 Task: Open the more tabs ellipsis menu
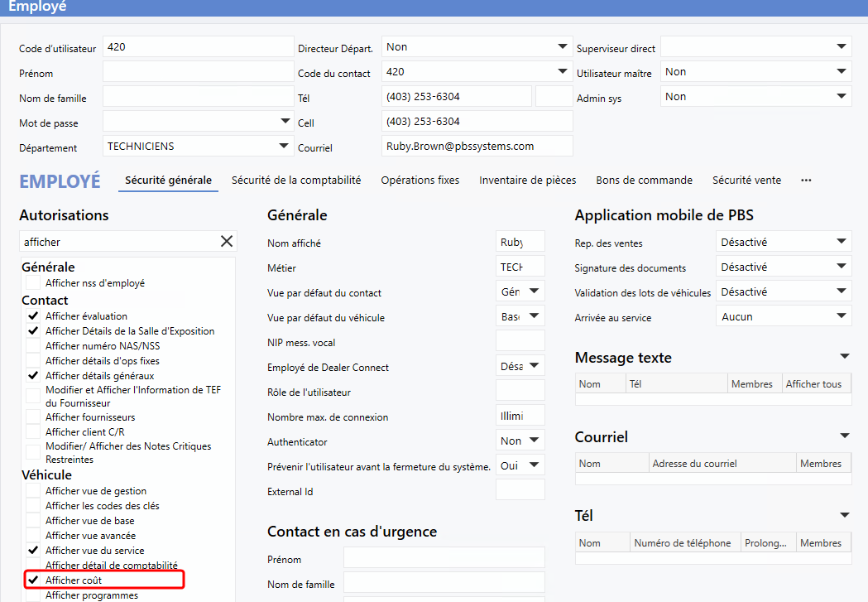coord(806,181)
